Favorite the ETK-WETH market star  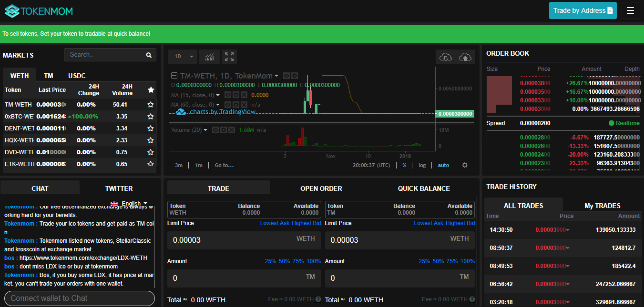point(151,164)
